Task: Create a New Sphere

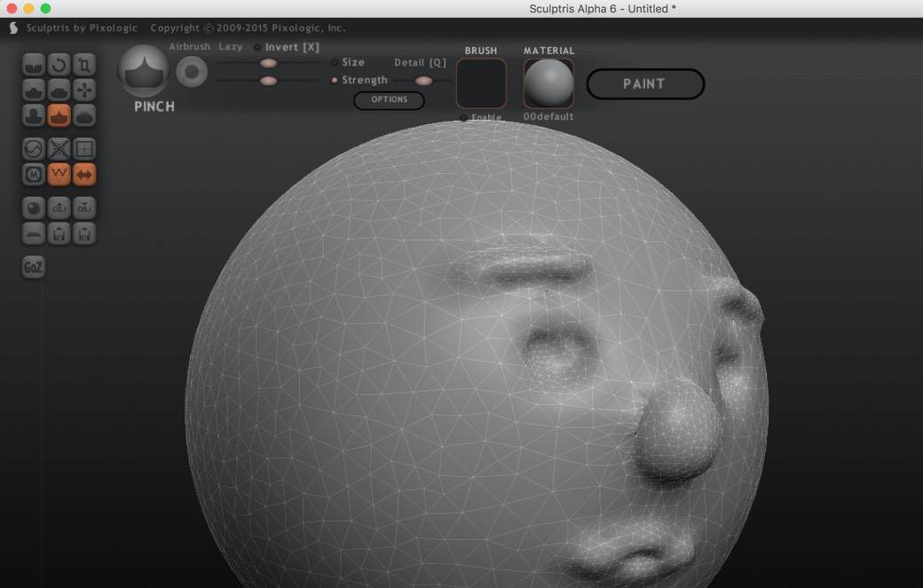Action: point(34,208)
